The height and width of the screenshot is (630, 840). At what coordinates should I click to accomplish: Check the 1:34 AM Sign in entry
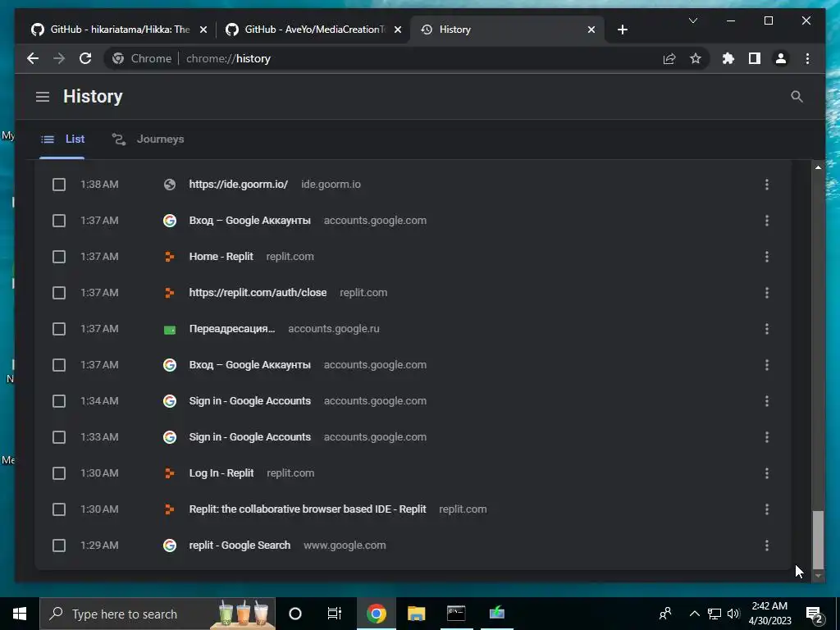(x=59, y=400)
